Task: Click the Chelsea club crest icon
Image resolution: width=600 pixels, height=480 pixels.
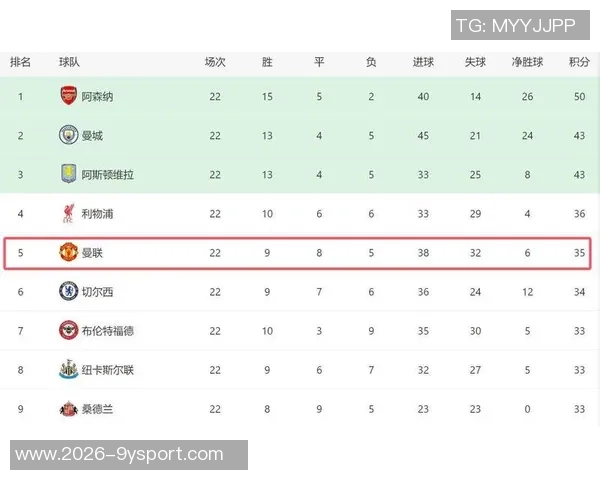Action: tap(67, 292)
